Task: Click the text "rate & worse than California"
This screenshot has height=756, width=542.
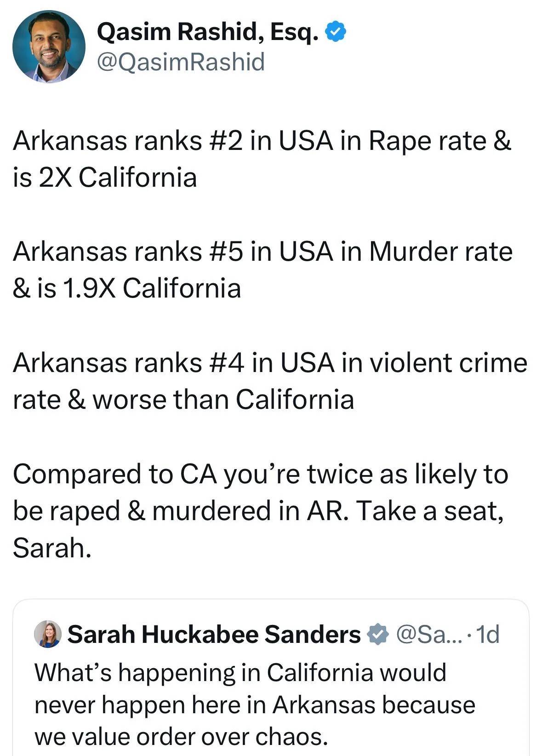Action: pos(183,399)
